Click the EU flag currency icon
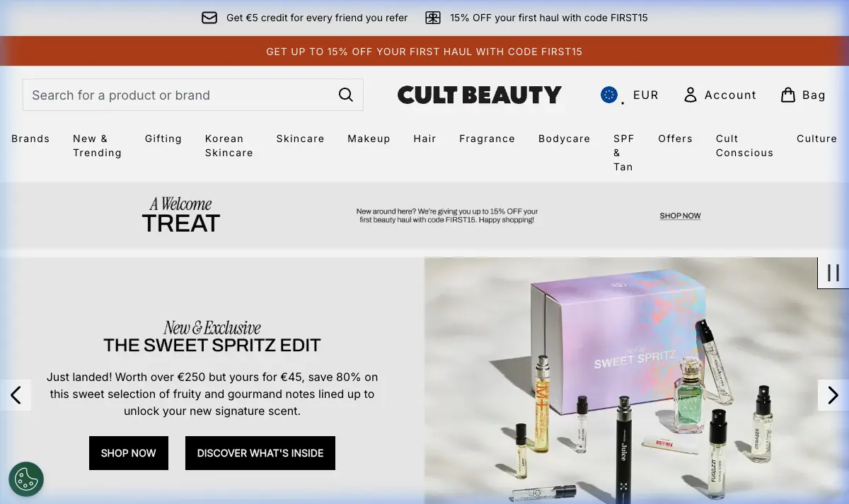This screenshot has width=849, height=504. pyautogui.click(x=609, y=95)
